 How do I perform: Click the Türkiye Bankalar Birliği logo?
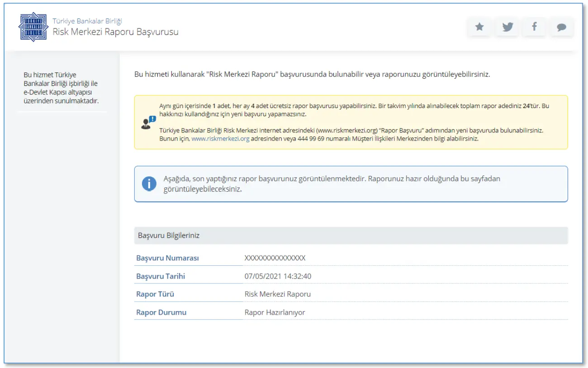[x=33, y=27]
